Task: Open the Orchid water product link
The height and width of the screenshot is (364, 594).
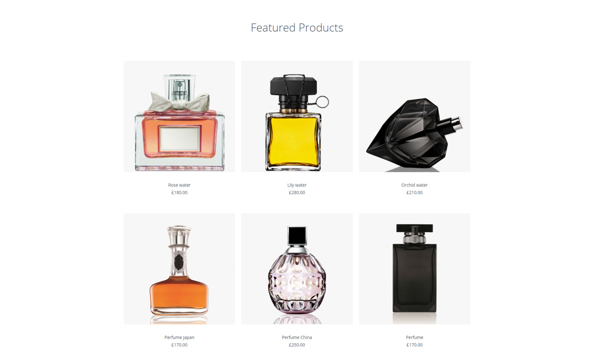Action: 415,185
